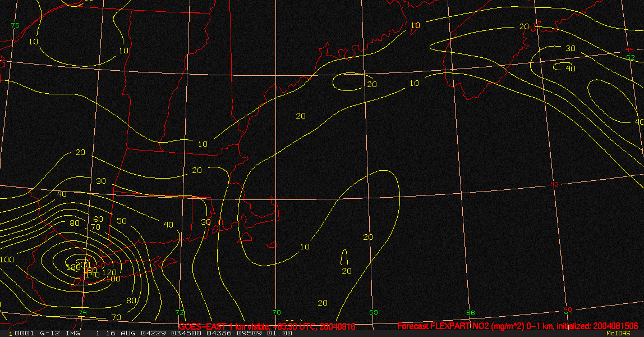Click the '0001' frame number in status line
This screenshot has height=337, width=644.
point(24,333)
